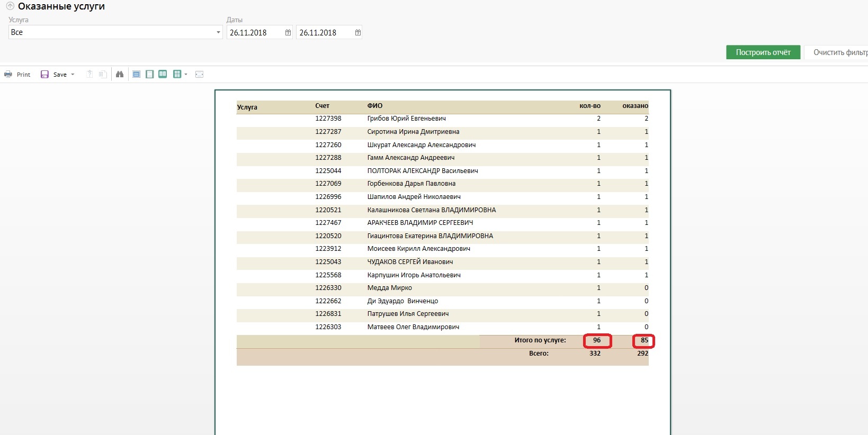This screenshot has height=435, width=868.
Task: Expand the multi-page grid dropdown arrow
Action: 186,75
